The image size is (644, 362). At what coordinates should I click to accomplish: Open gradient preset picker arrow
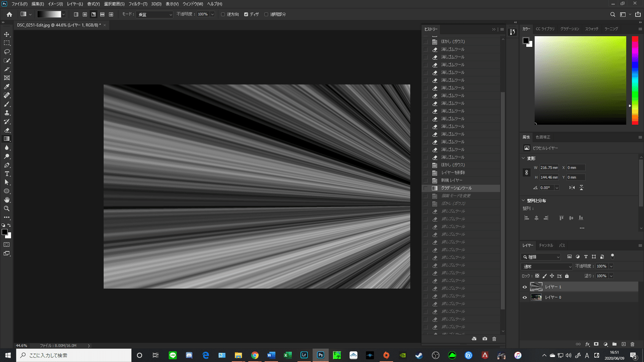(63, 15)
